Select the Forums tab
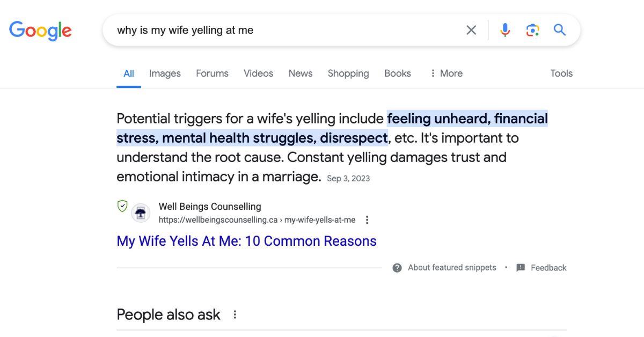The height and width of the screenshot is (337, 644). click(x=212, y=74)
